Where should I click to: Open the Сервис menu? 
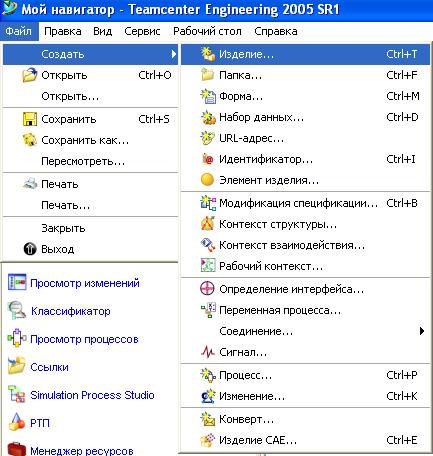(x=142, y=31)
